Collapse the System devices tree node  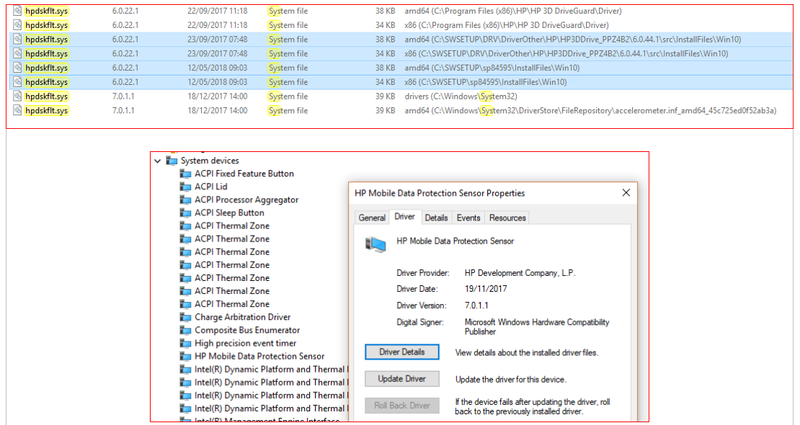click(x=157, y=160)
